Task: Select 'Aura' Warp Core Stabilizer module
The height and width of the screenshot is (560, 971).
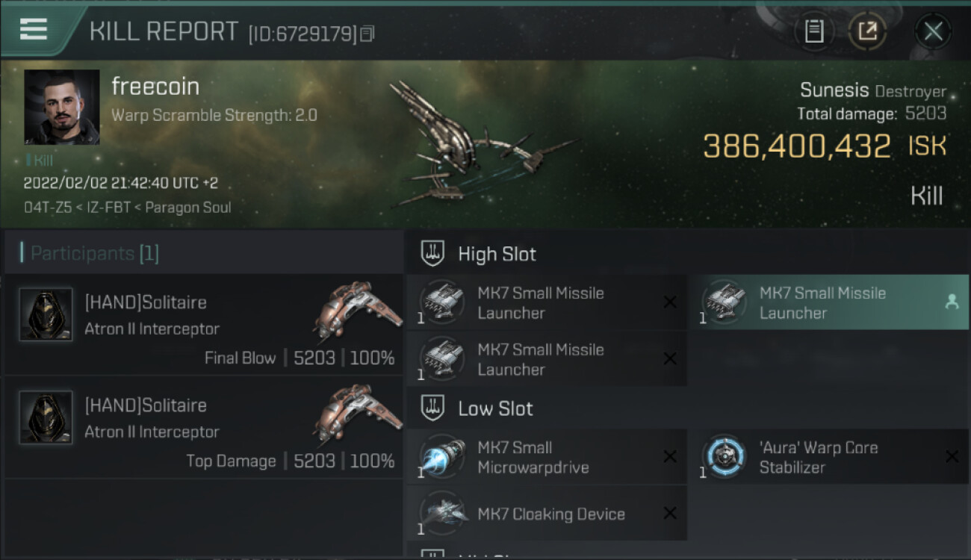Action: tap(828, 457)
